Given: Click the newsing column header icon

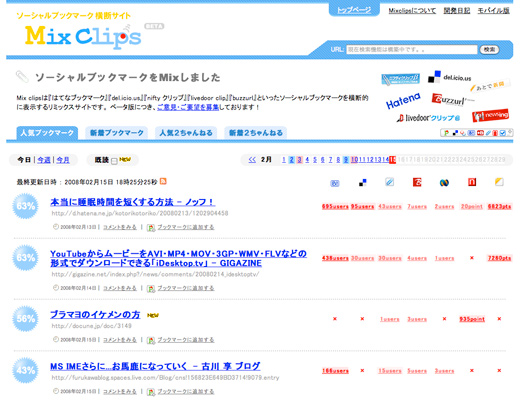Looking at the screenshot, I should (472, 182).
